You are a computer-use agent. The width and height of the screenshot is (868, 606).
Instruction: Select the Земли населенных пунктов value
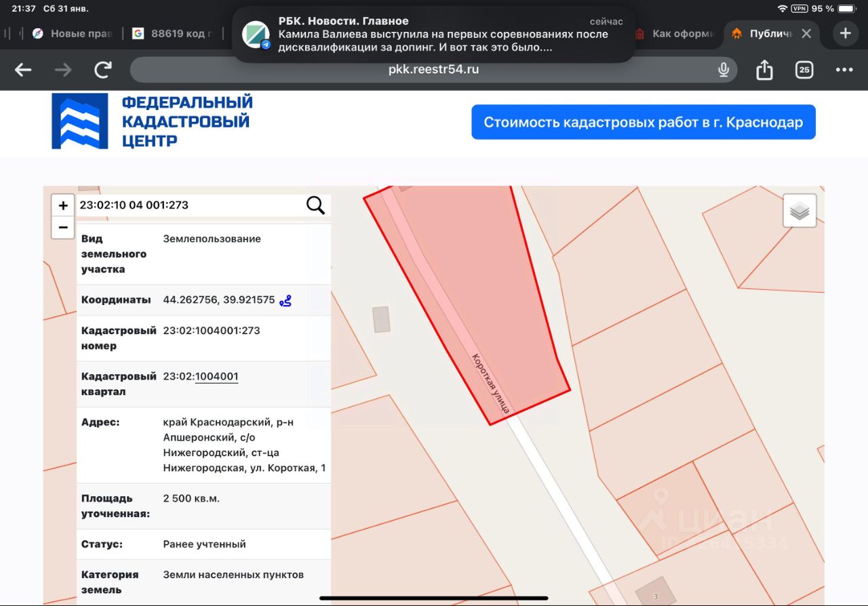pyautogui.click(x=233, y=575)
